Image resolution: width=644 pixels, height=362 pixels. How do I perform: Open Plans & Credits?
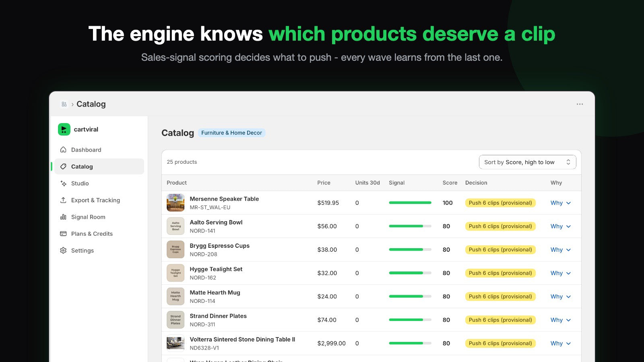(x=99, y=234)
